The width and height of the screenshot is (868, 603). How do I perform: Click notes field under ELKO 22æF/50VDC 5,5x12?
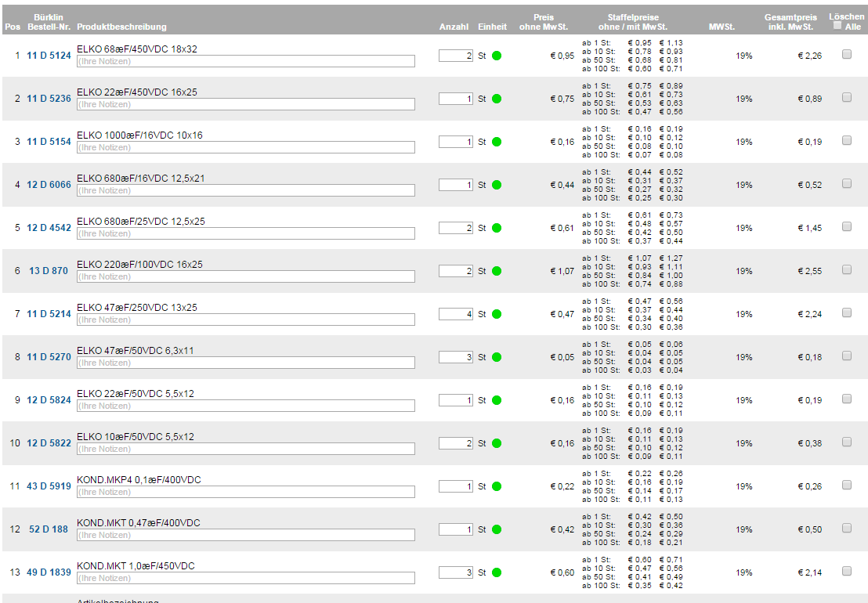(x=246, y=406)
